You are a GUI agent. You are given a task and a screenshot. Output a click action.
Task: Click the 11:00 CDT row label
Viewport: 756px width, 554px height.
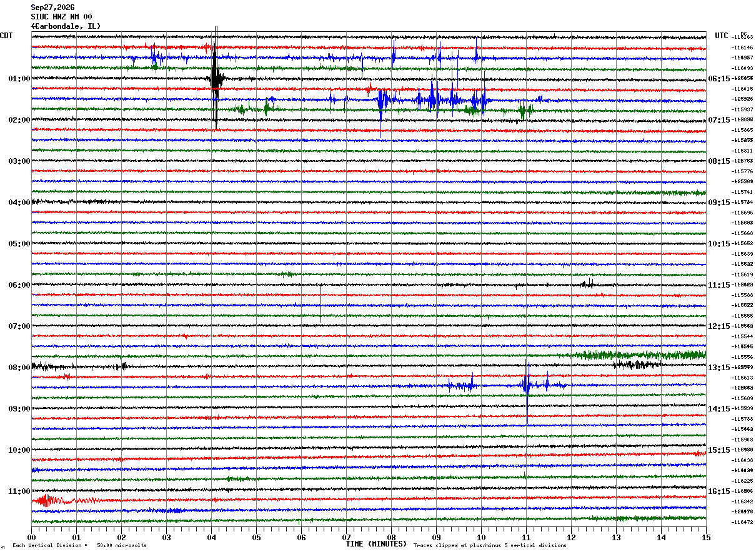[x=19, y=491]
